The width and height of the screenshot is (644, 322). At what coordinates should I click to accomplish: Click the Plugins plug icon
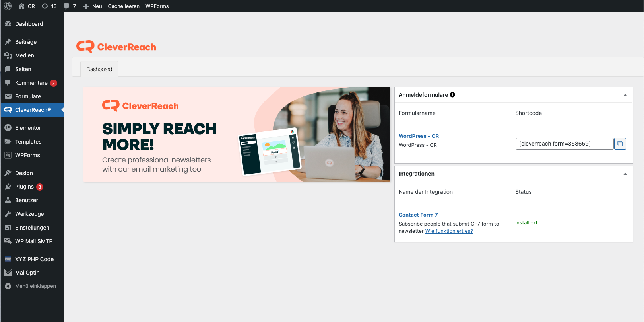click(x=8, y=187)
